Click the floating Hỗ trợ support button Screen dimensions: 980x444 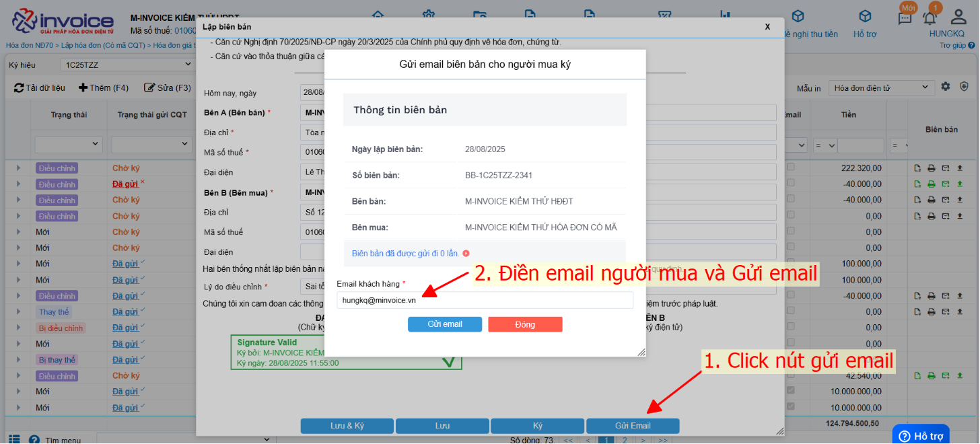[x=921, y=435]
